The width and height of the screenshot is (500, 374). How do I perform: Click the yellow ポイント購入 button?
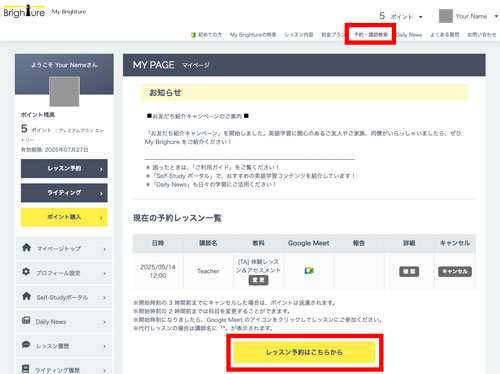coord(64,217)
